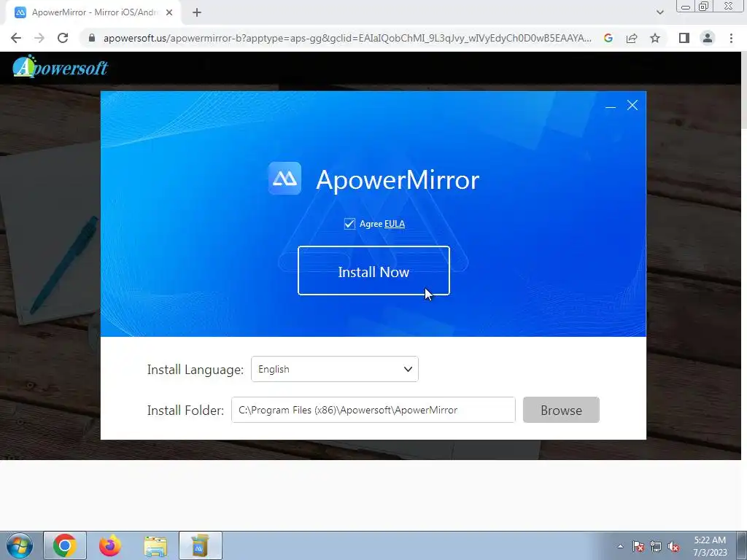Click the Install Folder label

pyautogui.click(x=185, y=411)
